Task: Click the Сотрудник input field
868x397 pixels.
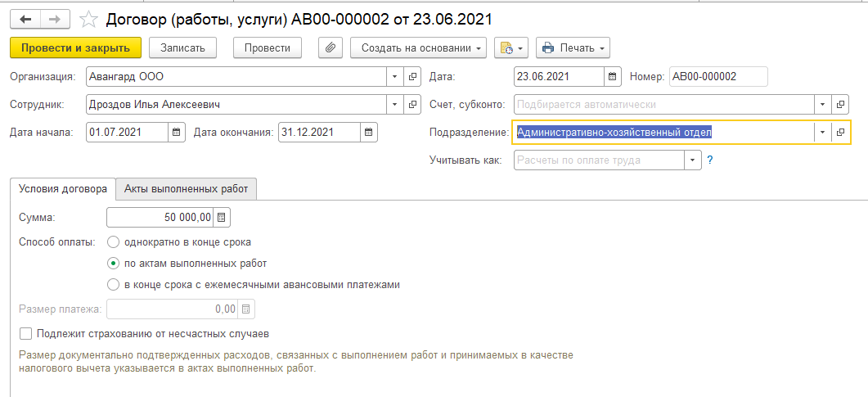Action: point(236,104)
